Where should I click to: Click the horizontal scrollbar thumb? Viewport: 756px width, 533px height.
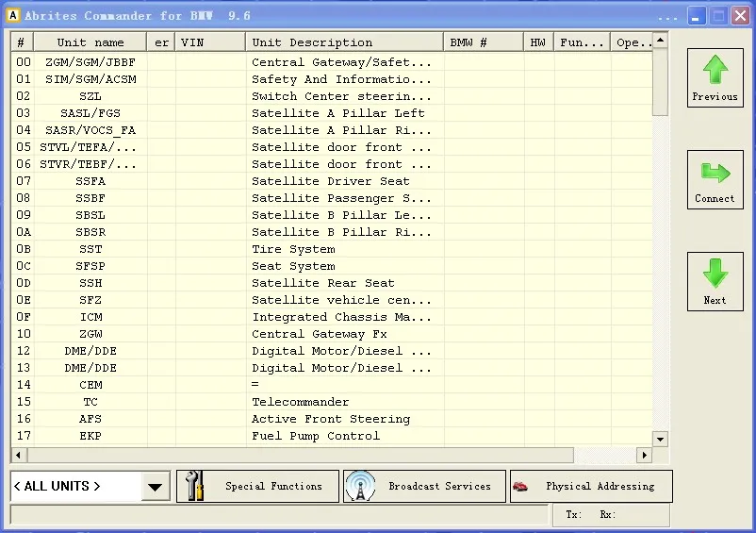coord(301,455)
